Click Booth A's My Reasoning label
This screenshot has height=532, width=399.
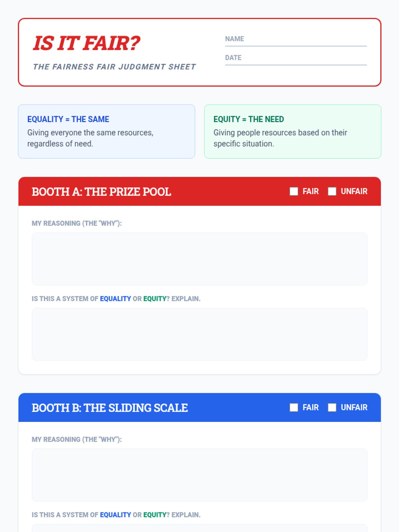click(77, 223)
